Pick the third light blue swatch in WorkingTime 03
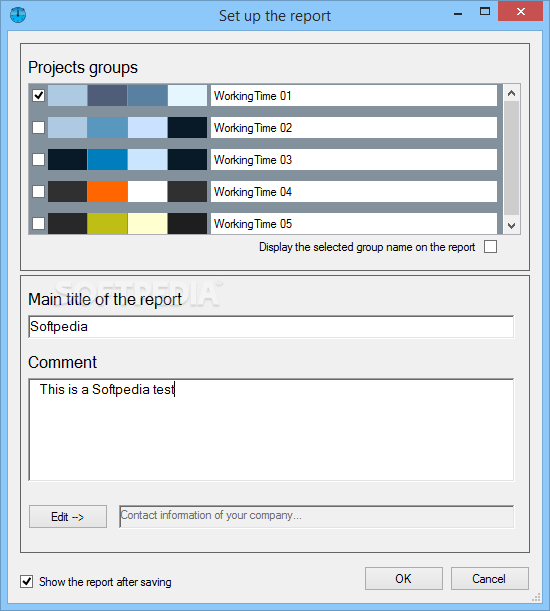Image resolution: width=550 pixels, height=611 pixels. point(147,159)
